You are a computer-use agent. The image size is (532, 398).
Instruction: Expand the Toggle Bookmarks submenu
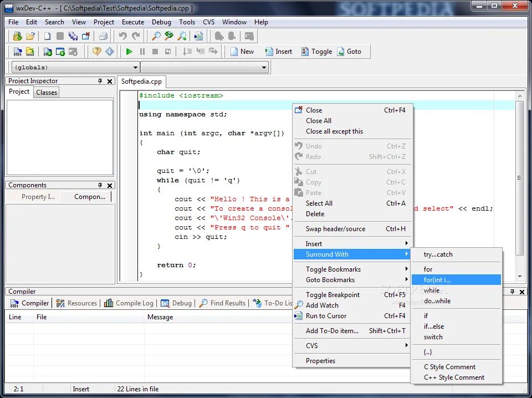pos(352,269)
